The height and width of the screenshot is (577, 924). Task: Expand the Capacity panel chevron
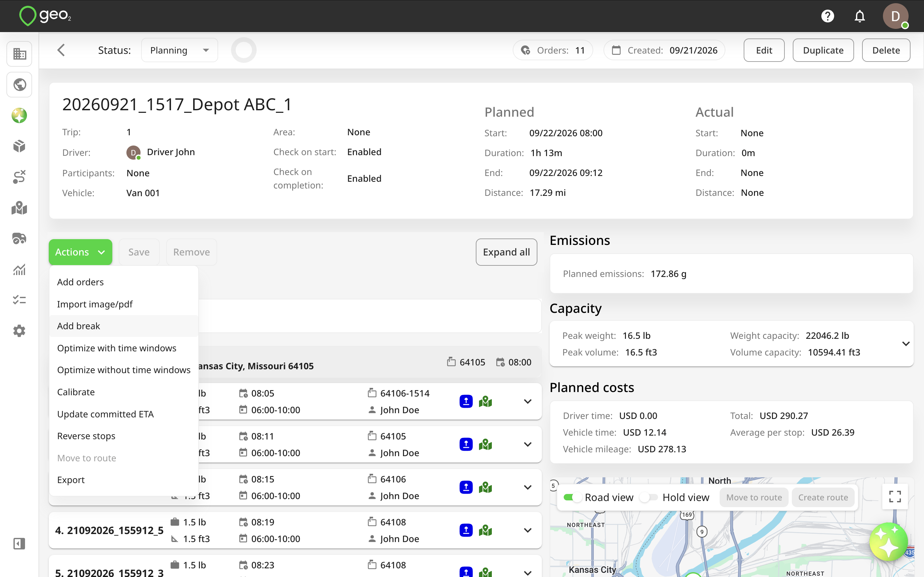coord(905,344)
